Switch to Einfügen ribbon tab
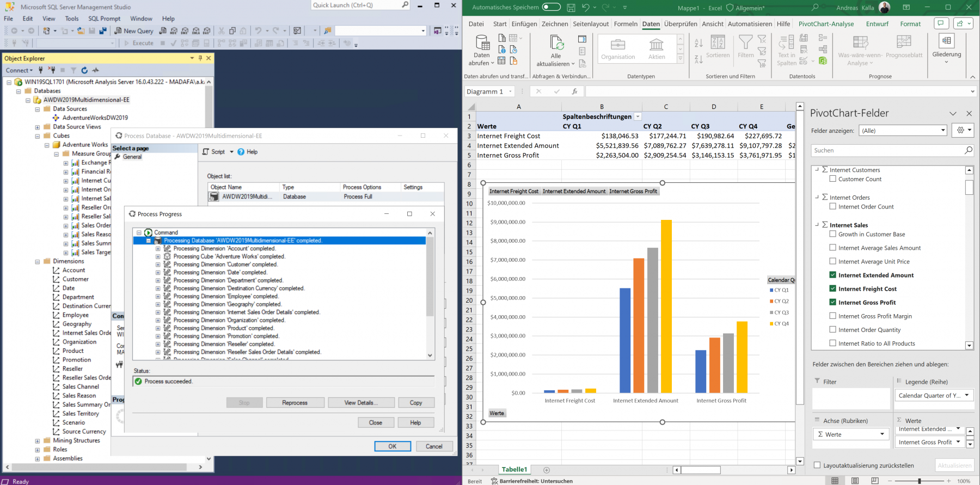This screenshot has width=980, height=485. point(524,24)
